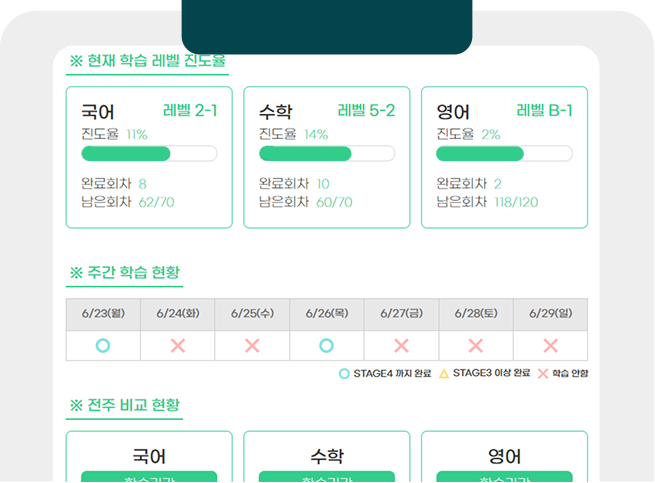Click the 완료회차 2 value in 영어 card
This screenshot has height=483, width=655.
point(498,184)
